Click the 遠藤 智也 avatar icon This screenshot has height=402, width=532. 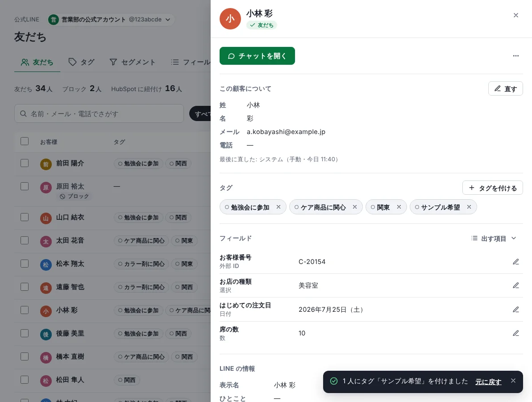(x=46, y=288)
